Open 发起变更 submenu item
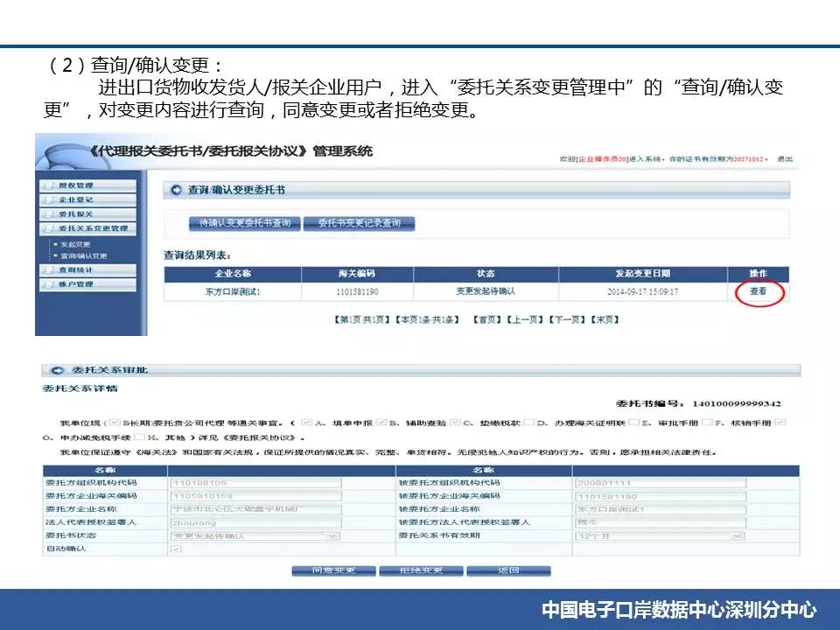The image size is (840, 630). point(75,244)
